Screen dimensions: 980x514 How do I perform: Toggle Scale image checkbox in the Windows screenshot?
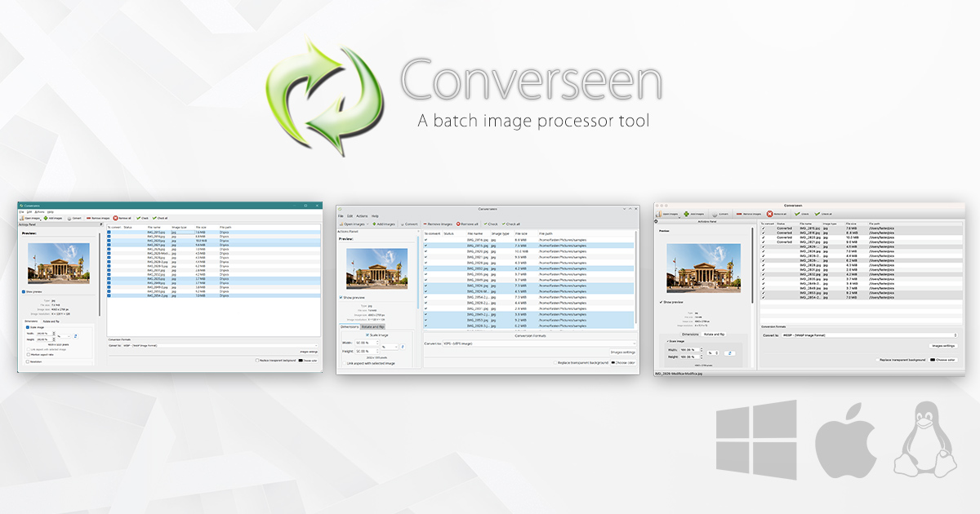28,327
